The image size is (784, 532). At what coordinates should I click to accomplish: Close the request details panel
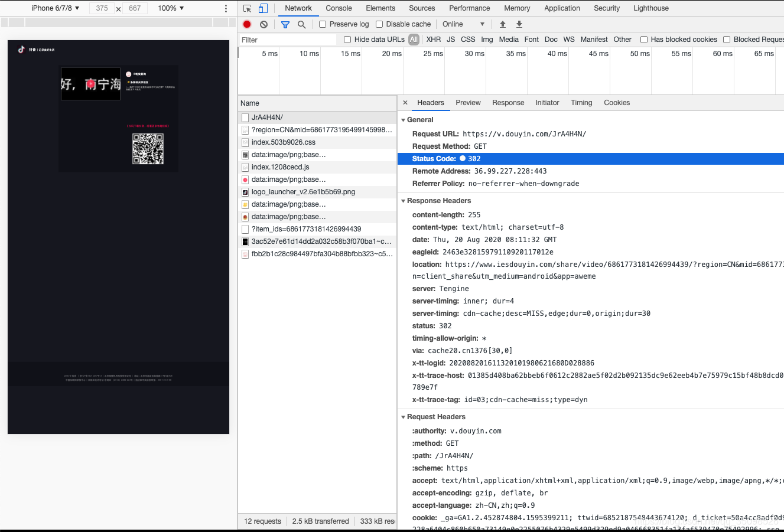(405, 103)
